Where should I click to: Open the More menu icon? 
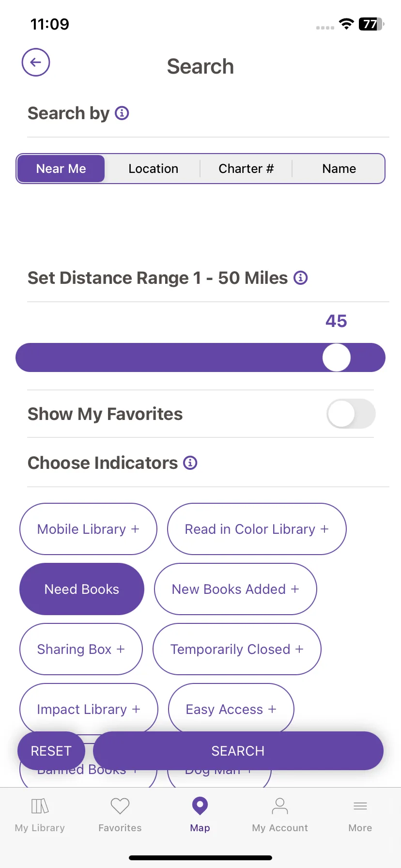360,806
